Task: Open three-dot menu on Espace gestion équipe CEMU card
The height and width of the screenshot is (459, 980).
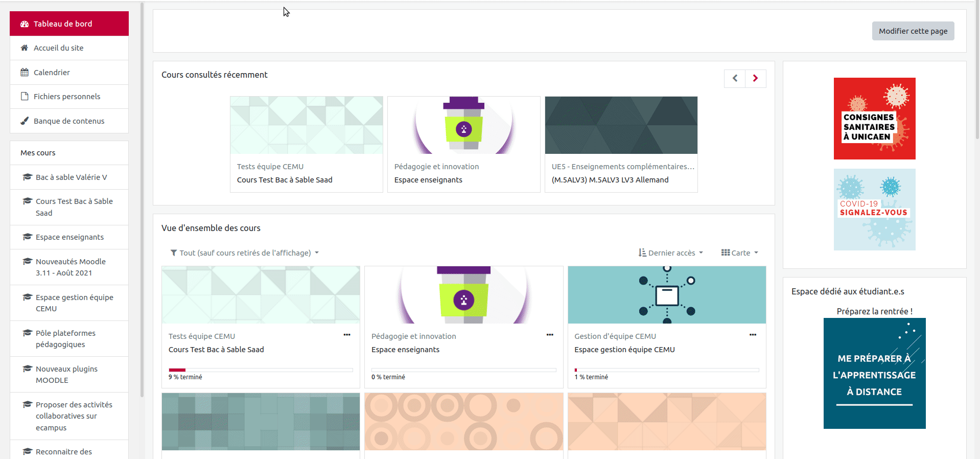Action: coord(753,335)
